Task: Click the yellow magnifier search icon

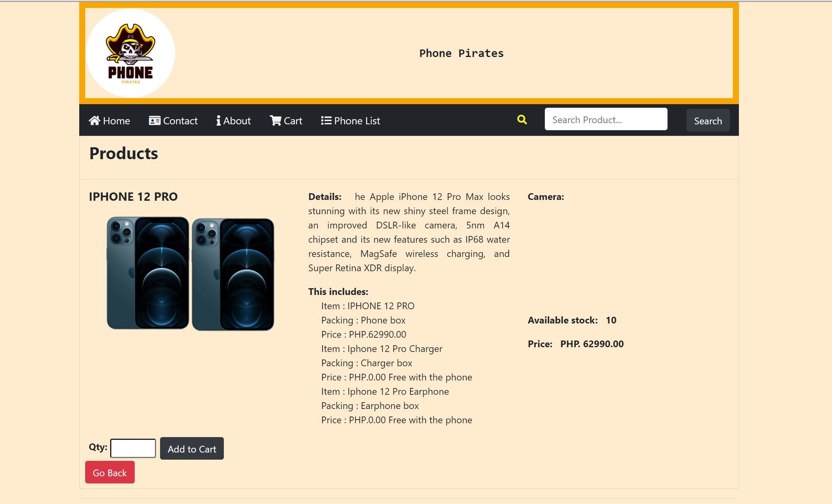Action: (x=521, y=119)
